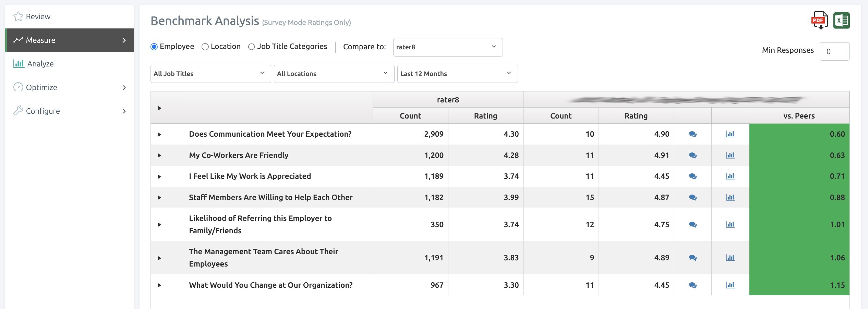Viewport: 868px width, 309px height.
Task: Click the Min Responses input field
Action: [834, 52]
